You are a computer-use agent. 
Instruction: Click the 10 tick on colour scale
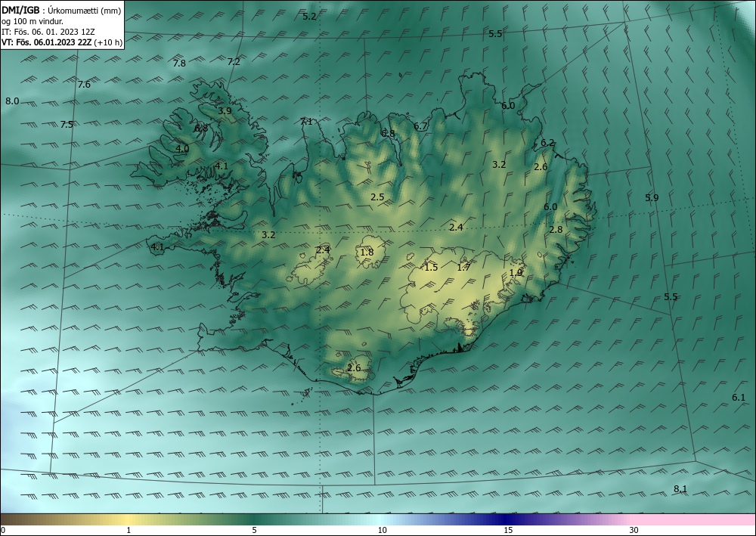(383, 530)
